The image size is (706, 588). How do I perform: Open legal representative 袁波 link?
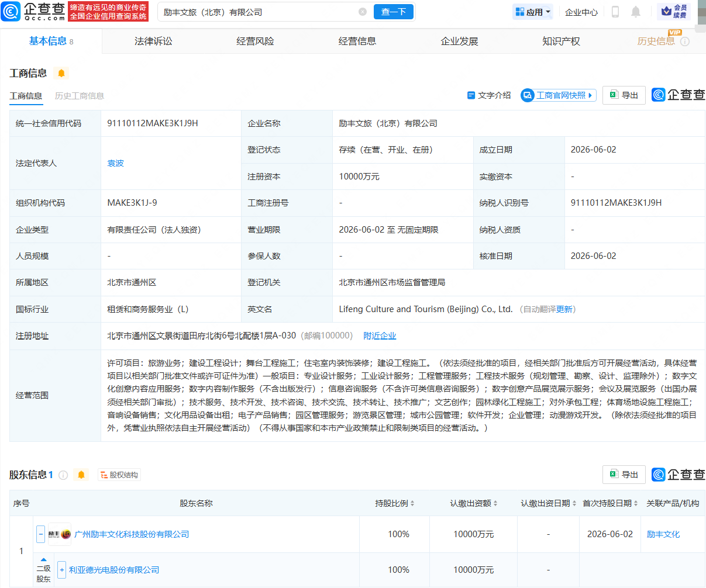[x=116, y=163]
